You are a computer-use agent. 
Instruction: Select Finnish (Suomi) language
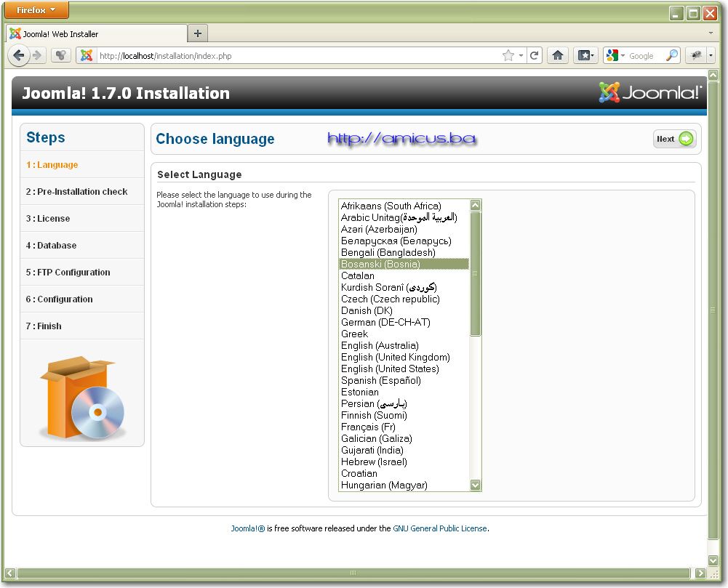click(x=404, y=415)
